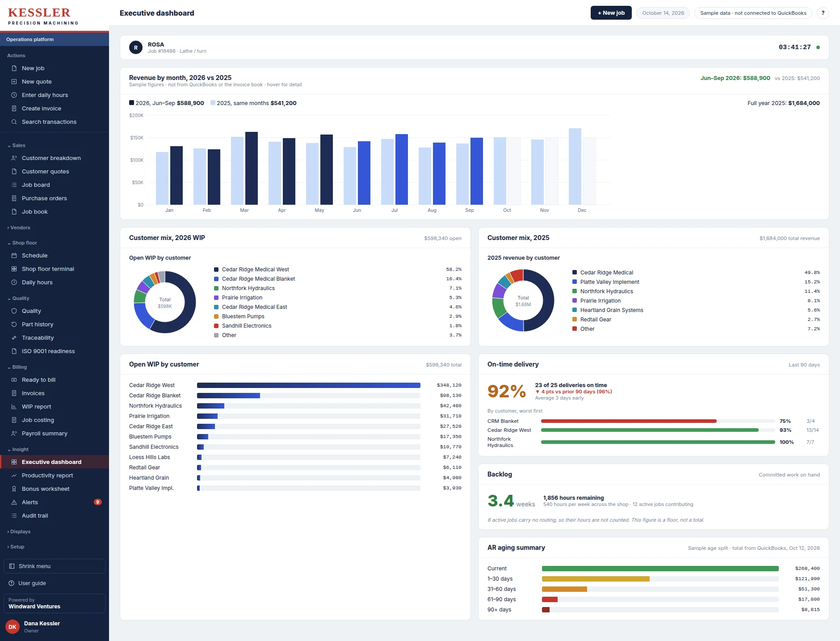The height and width of the screenshot is (641, 840).
Task: Click the + New job button
Action: coord(611,13)
